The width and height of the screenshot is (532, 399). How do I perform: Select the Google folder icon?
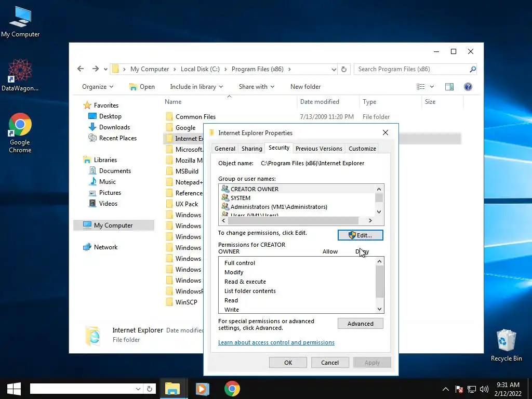[169, 128]
